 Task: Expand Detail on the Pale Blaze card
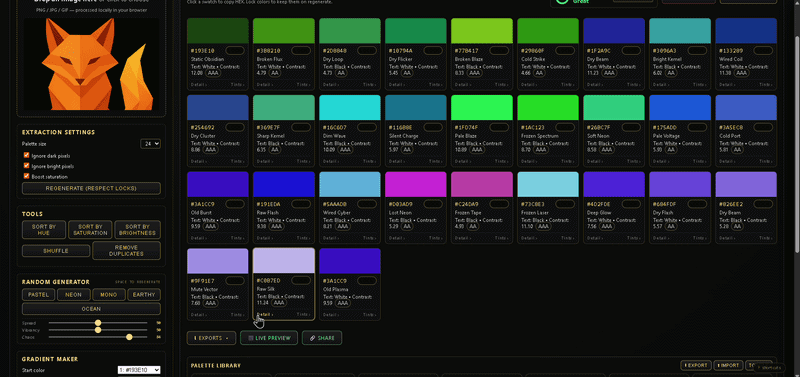463,161
